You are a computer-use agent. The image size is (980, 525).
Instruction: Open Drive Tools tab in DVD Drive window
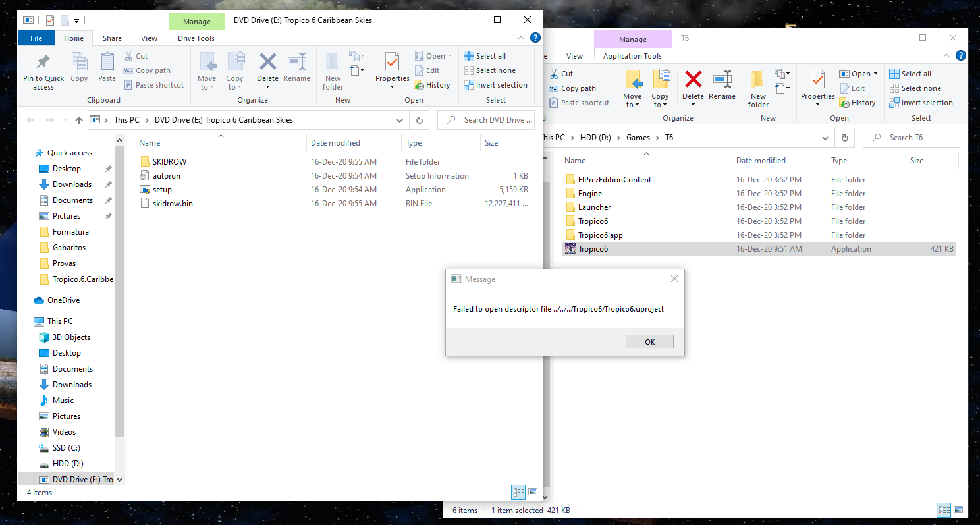196,38
